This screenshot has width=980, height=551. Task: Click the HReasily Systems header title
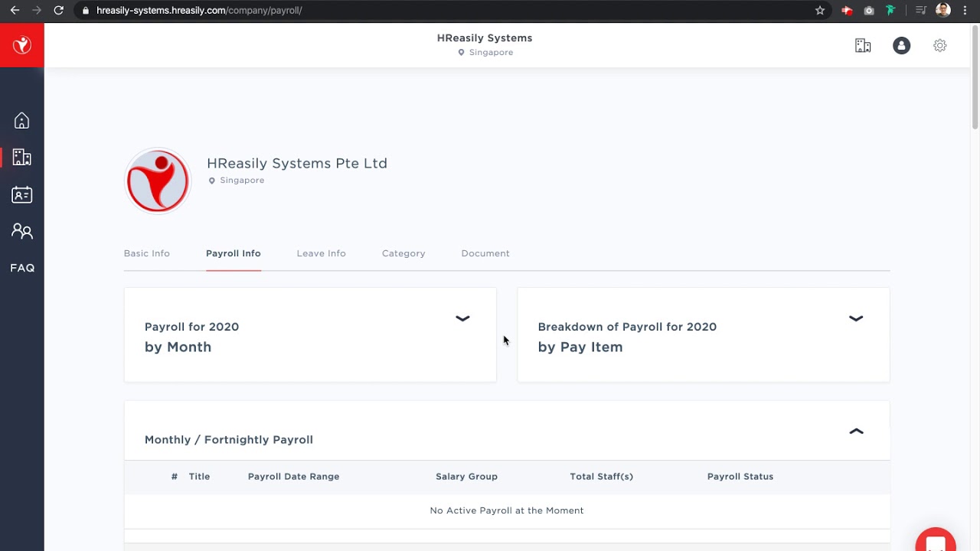tap(485, 37)
